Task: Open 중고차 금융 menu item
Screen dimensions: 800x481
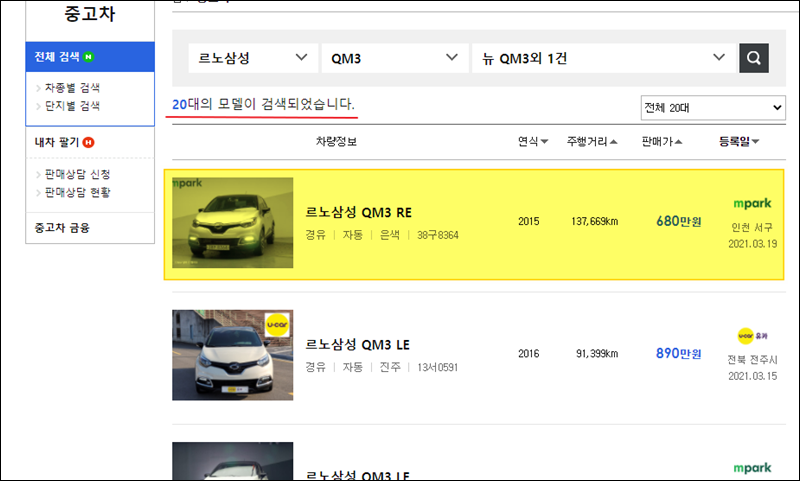Action: click(x=62, y=227)
